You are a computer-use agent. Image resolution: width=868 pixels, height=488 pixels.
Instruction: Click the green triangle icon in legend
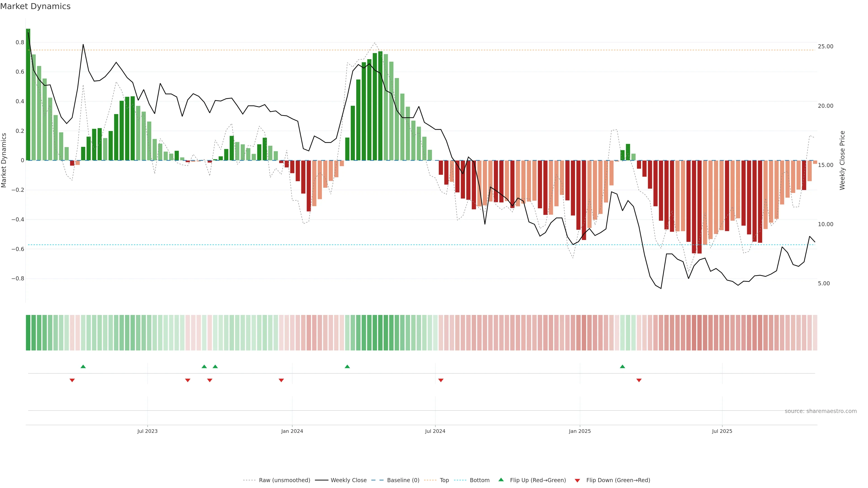click(501, 480)
